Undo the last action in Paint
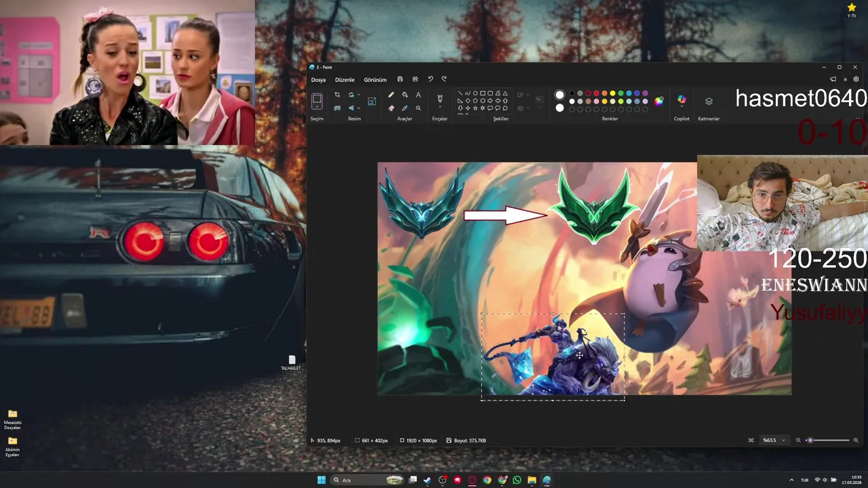This screenshot has width=868, height=488. point(430,79)
